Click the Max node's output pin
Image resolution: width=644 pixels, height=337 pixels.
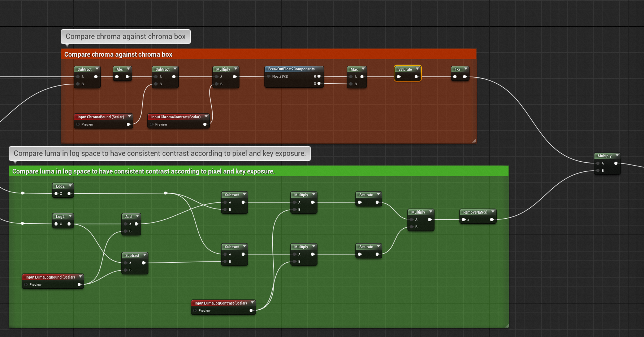click(362, 77)
